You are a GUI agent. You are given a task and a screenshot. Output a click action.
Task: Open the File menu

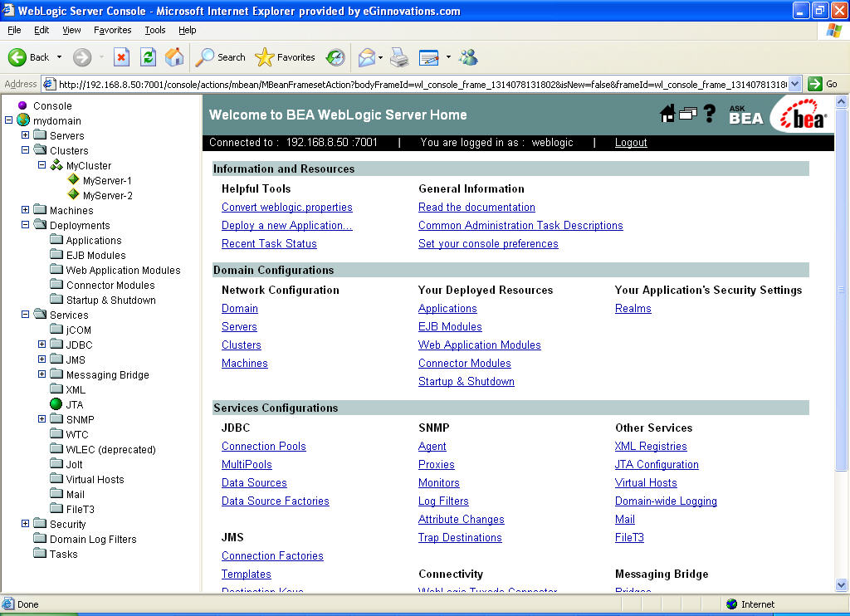tap(14, 30)
